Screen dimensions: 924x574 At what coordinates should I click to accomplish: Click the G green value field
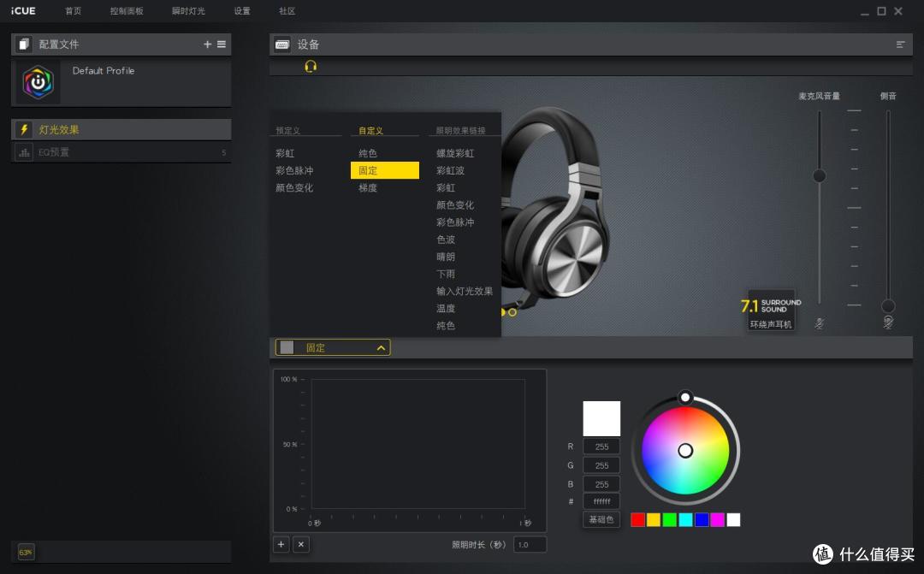(601, 465)
